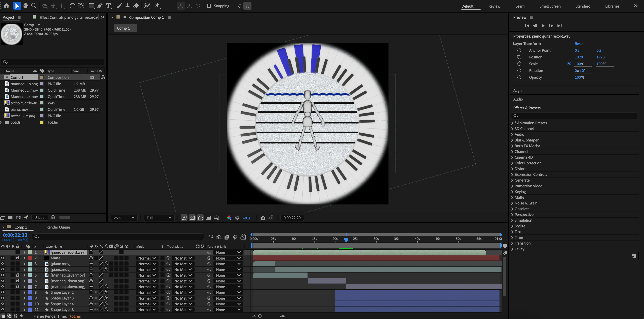Select the Brush tool
Viewport: 644px width, 319px height.
click(119, 6)
